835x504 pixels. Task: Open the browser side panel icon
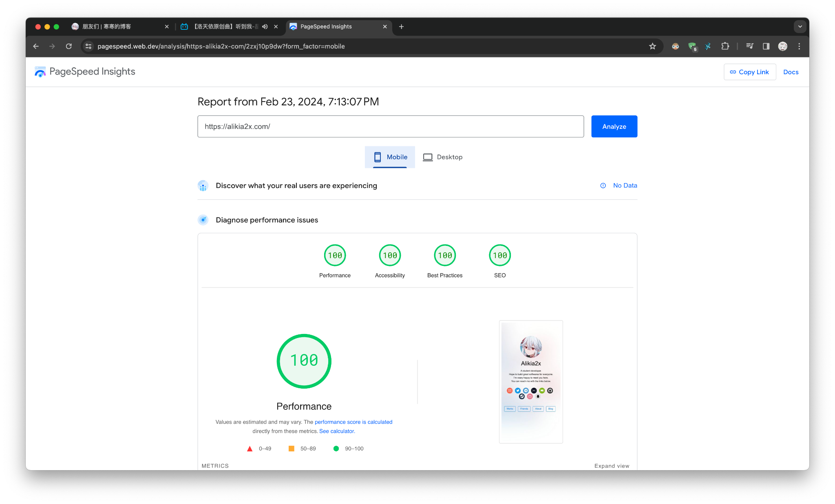[766, 46]
